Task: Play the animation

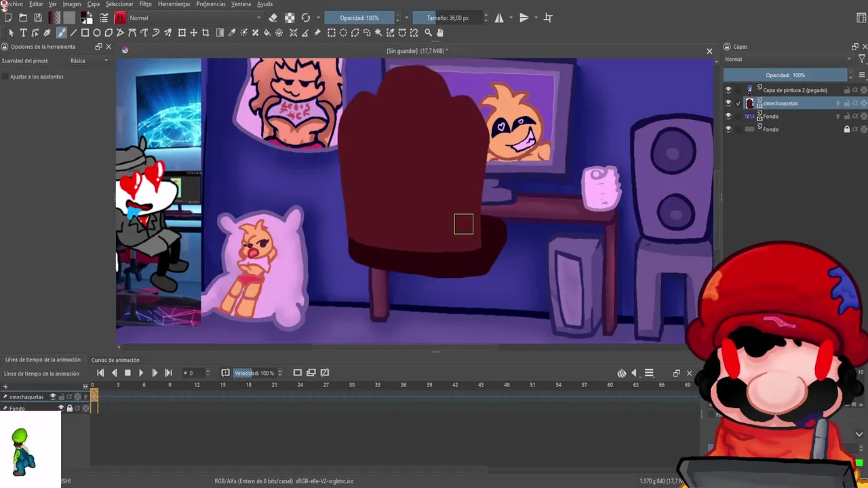Action: point(141,373)
